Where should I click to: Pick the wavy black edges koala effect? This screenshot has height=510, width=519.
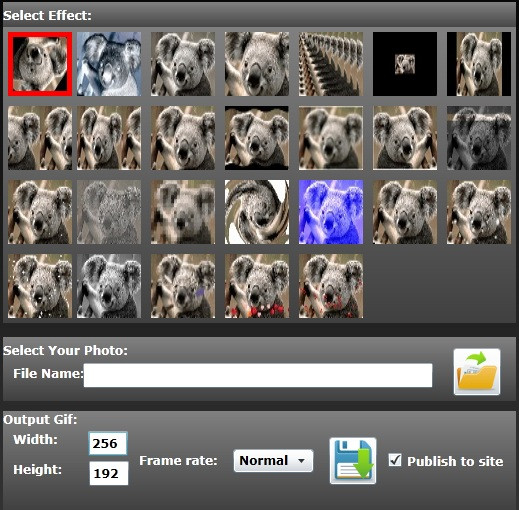coord(257,138)
